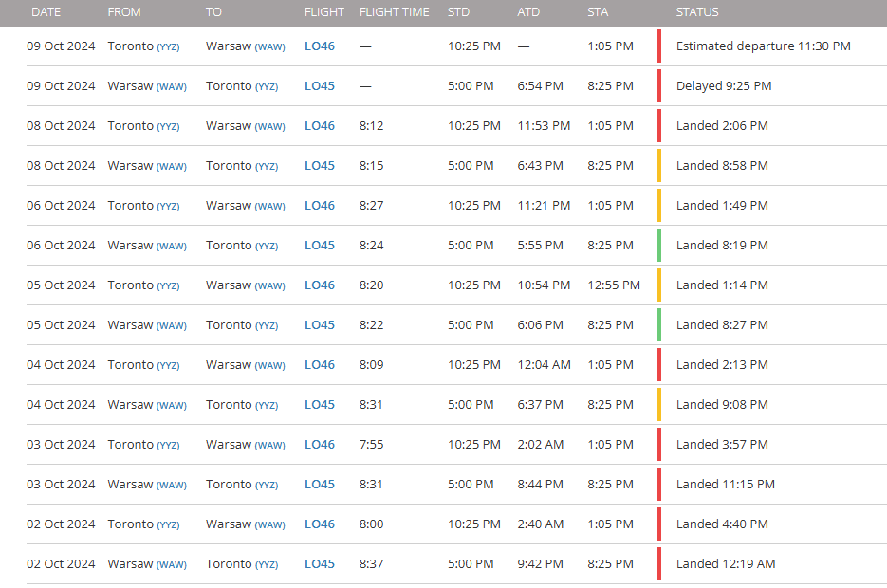Click ATD value 2:02 AM
Screen dimensions: 887x588
point(540,445)
